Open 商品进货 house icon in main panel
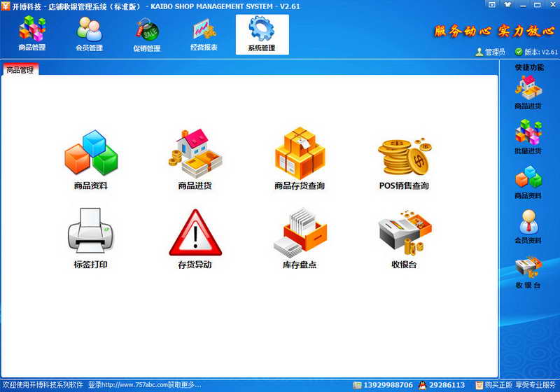Image resolution: width=560 pixels, height=392 pixels. point(195,153)
